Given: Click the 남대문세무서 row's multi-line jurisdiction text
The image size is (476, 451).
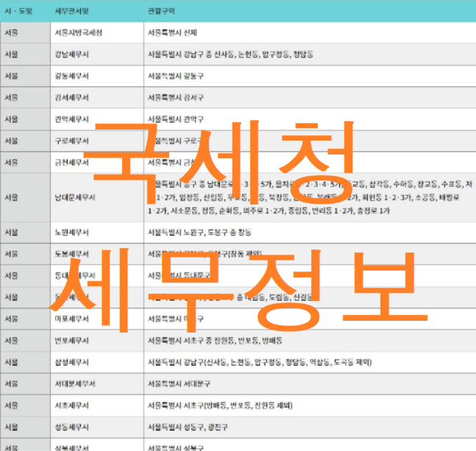Looking at the screenshot, I should click(310, 197).
